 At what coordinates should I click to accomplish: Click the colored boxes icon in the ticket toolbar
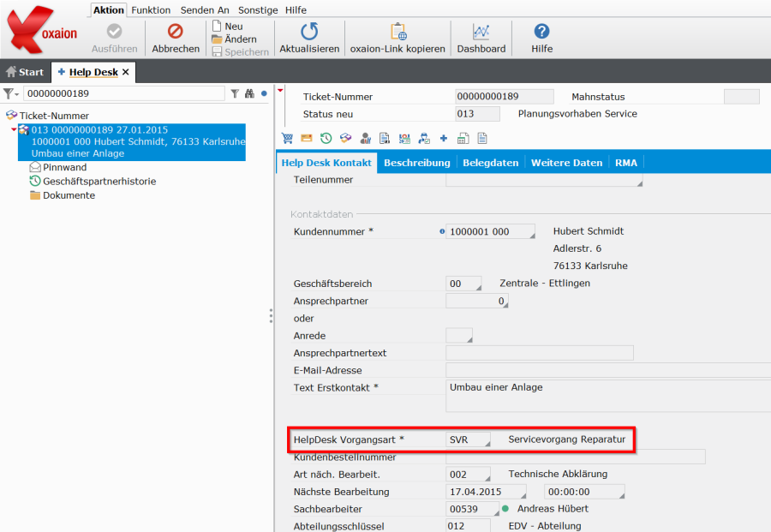[346, 139]
